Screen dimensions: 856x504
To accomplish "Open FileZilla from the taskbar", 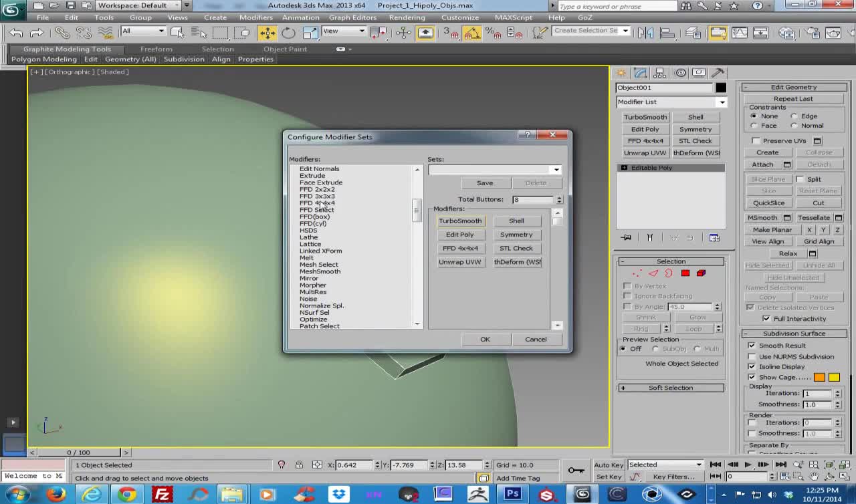I will tap(163, 495).
